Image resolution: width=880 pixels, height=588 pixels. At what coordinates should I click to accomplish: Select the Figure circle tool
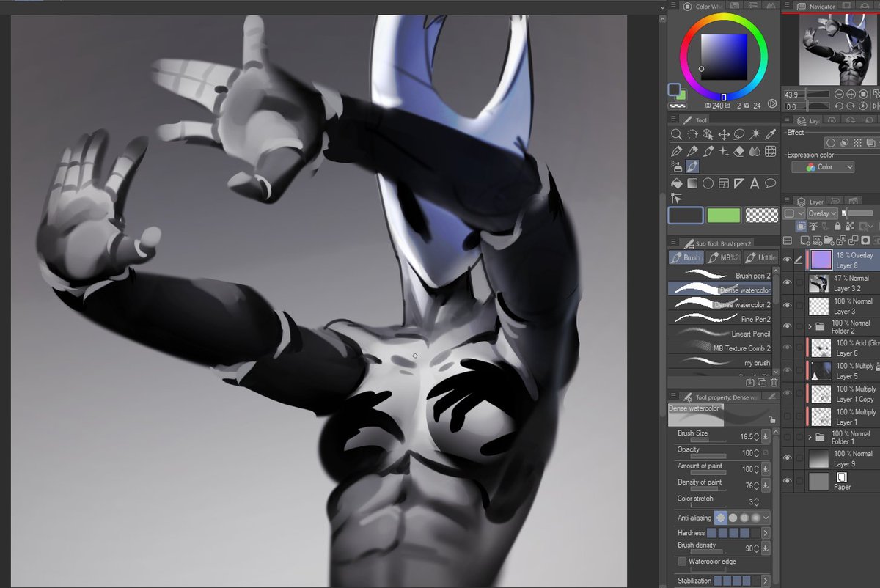708,183
